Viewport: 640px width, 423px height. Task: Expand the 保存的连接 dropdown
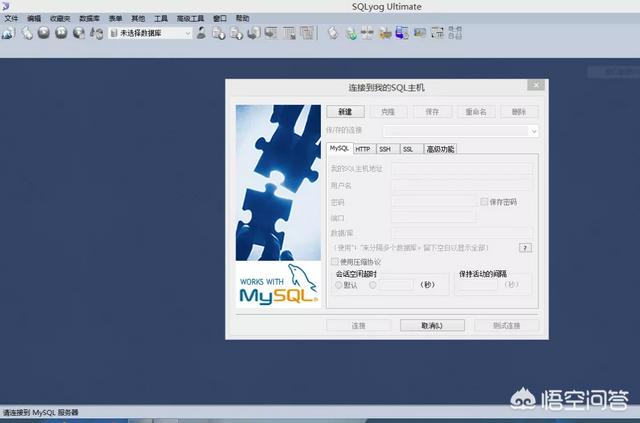pos(534,131)
